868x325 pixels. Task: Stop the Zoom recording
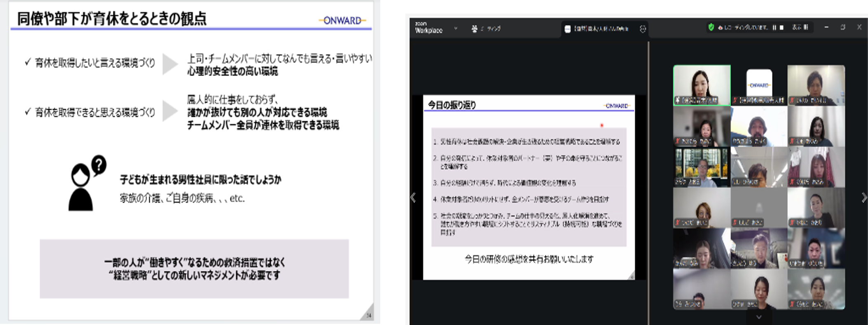[781, 28]
